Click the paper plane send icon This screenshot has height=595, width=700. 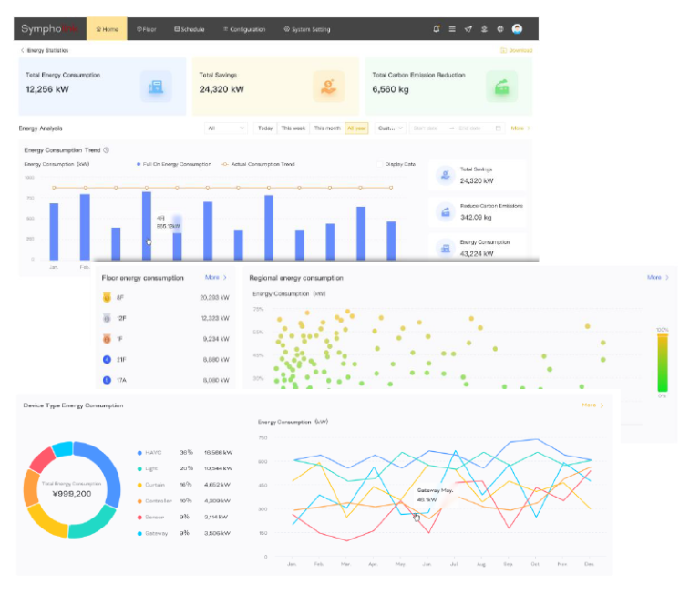tap(468, 29)
